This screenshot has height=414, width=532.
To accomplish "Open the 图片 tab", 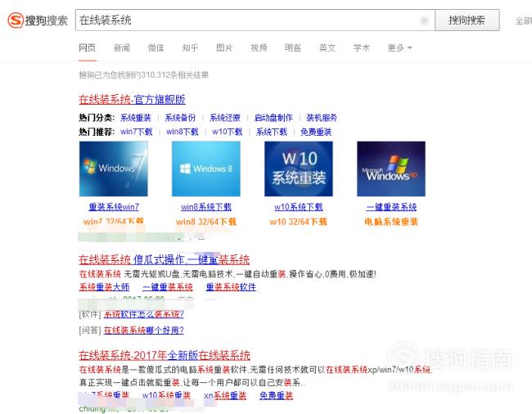I will coord(224,47).
